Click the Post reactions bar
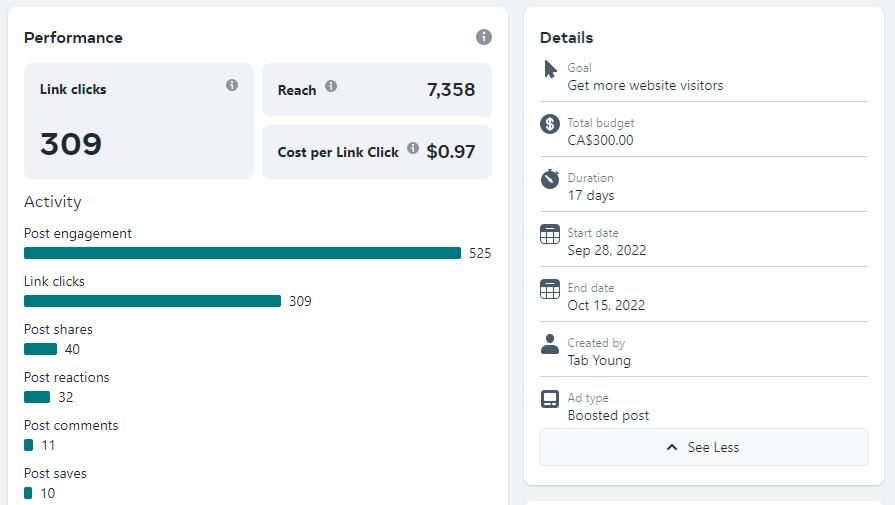The image size is (895, 505). pyautogui.click(x=37, y=397)
